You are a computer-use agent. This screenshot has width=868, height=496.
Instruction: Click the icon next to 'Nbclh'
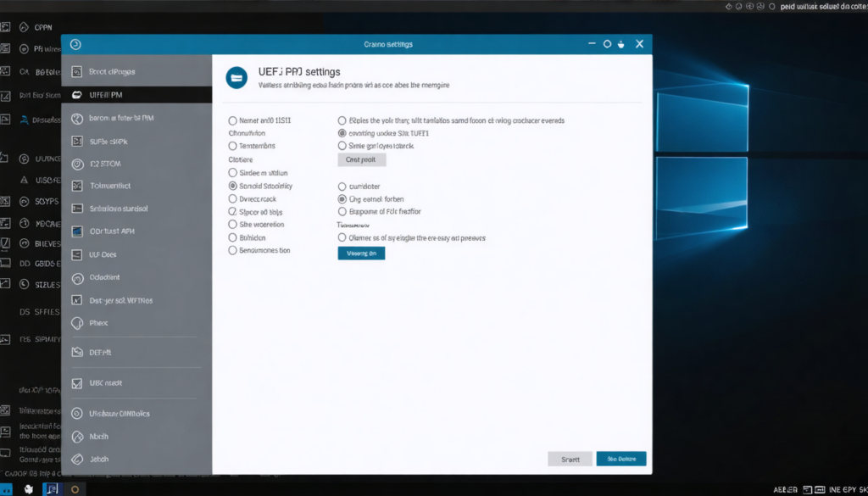(77, 436)
